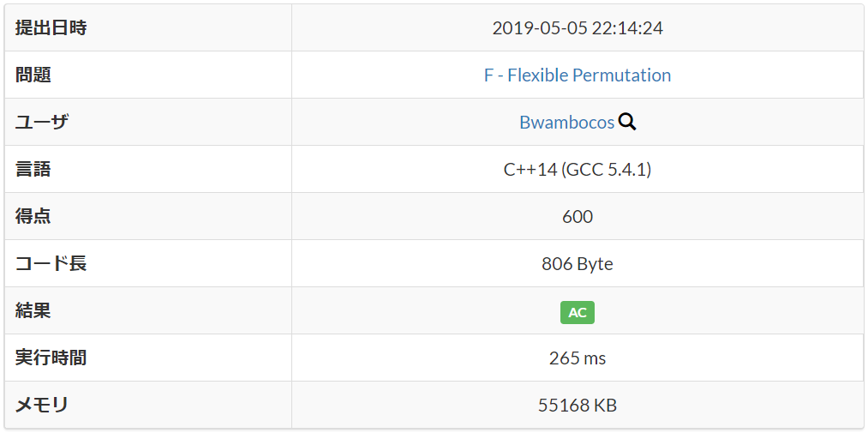Click the memory value 55168 KB
868x433 pixels.
click(578, 406)
